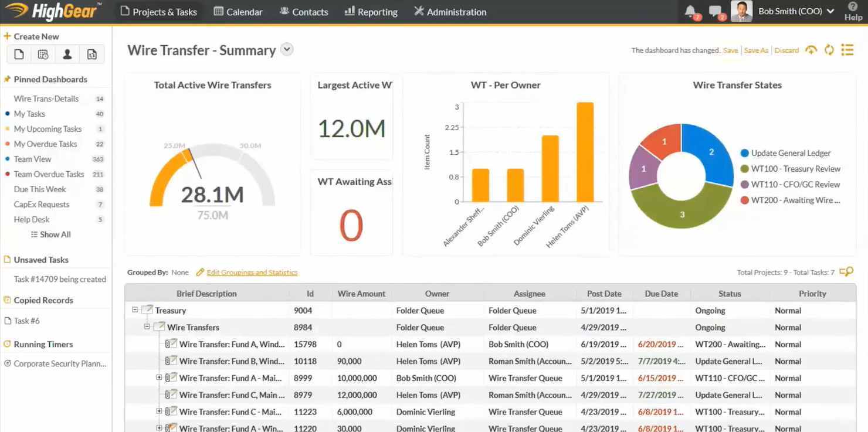
Task: Open the Help icon in the top bar
Action: (853, 11)
